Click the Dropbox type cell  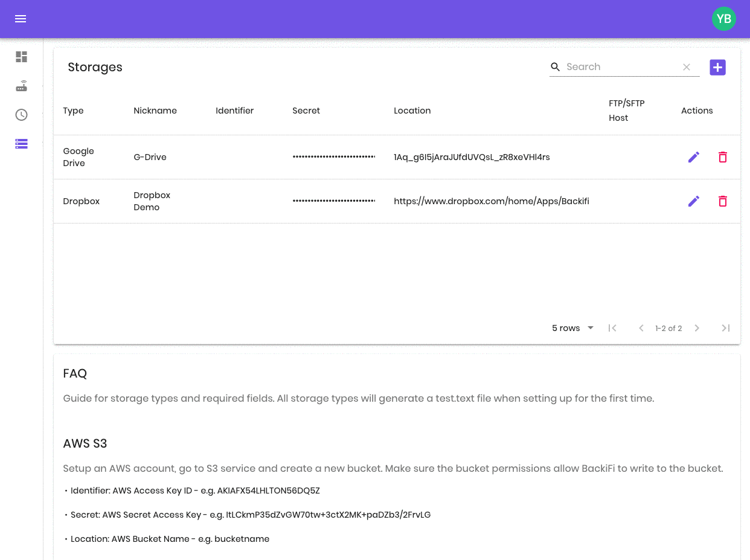[x=82, y=201]
